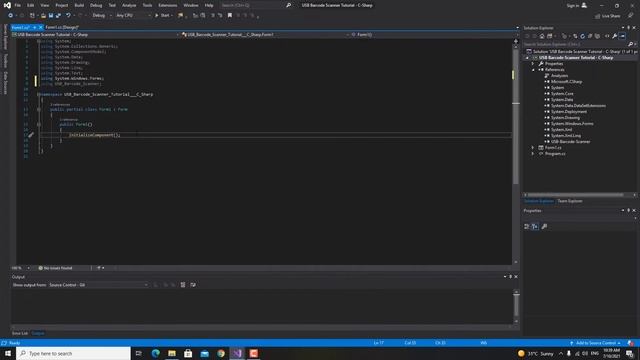This screenshot has height=360, width=640.
Task: Click the Properties panel Categorized icon
Action: coord(527,227)
